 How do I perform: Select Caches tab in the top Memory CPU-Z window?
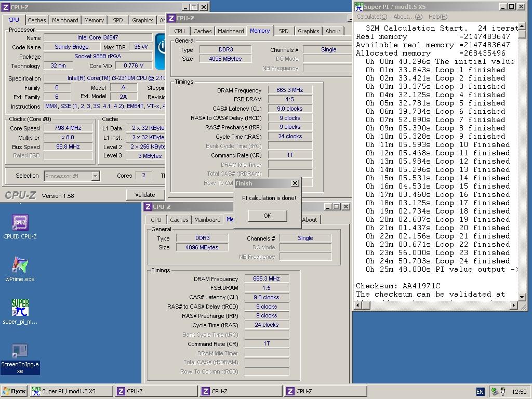pos(203,31)
